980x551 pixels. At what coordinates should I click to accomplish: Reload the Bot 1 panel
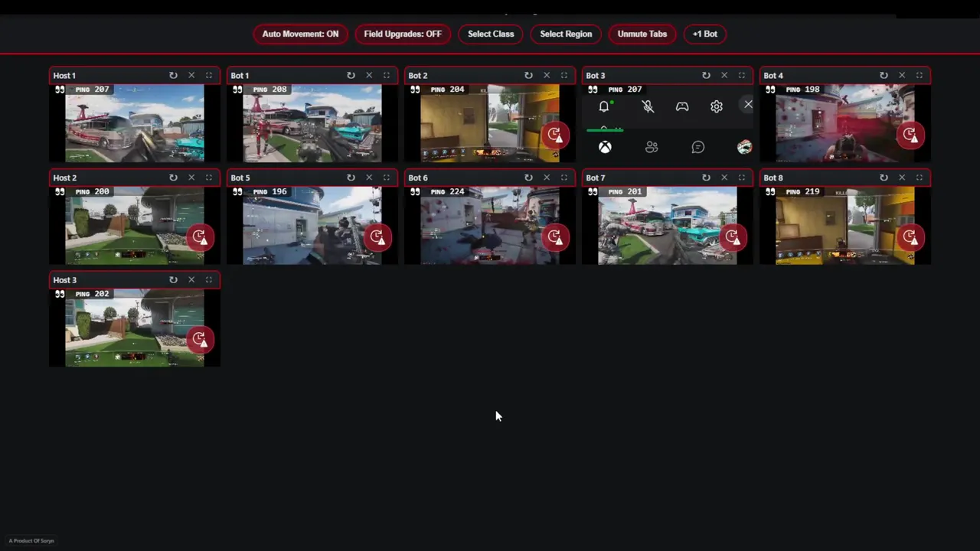[351, 75]
